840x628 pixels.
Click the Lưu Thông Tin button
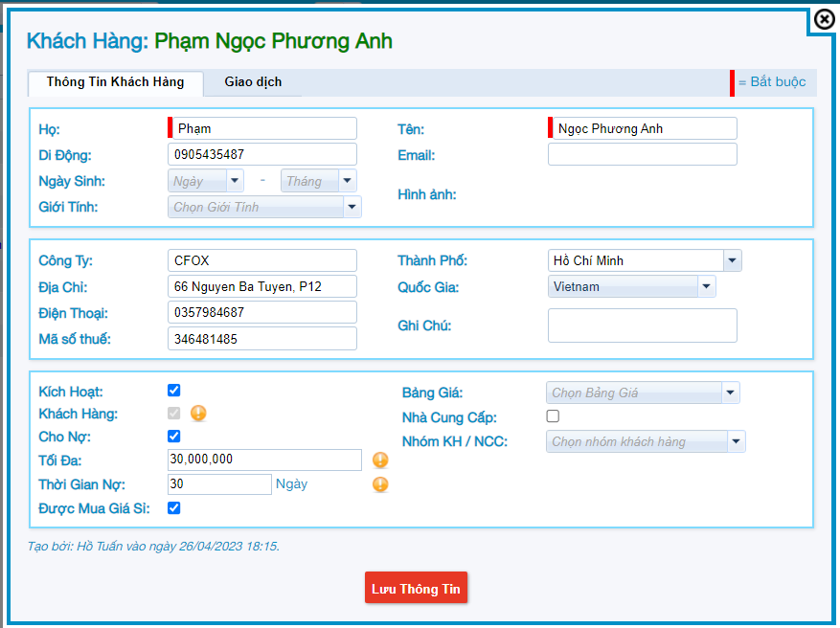pyautogui.click(x=416, y=589)
